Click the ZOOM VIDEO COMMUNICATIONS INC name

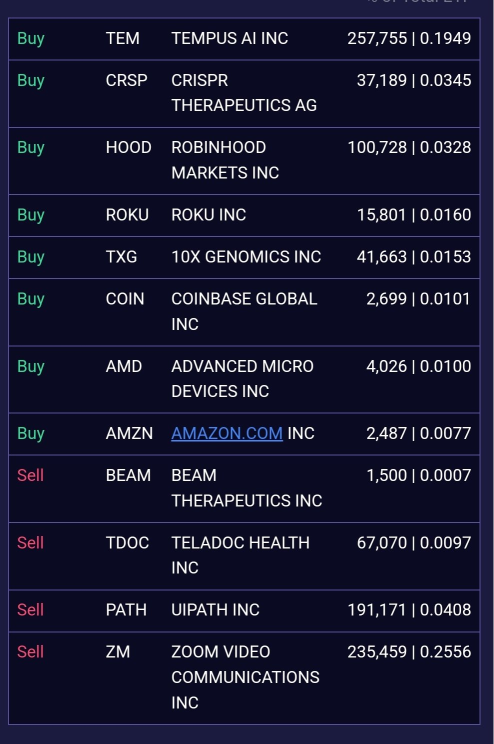245,677
